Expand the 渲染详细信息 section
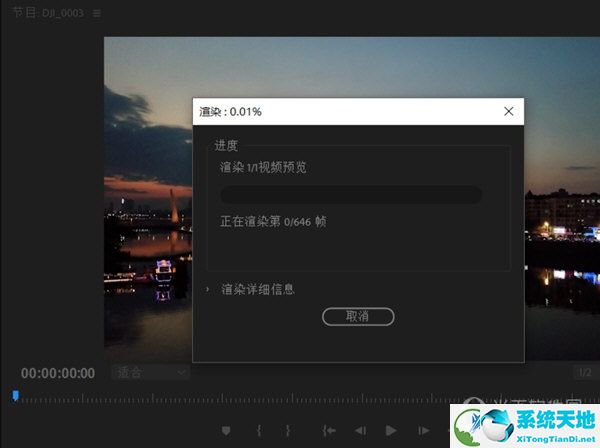 [208, 289]
